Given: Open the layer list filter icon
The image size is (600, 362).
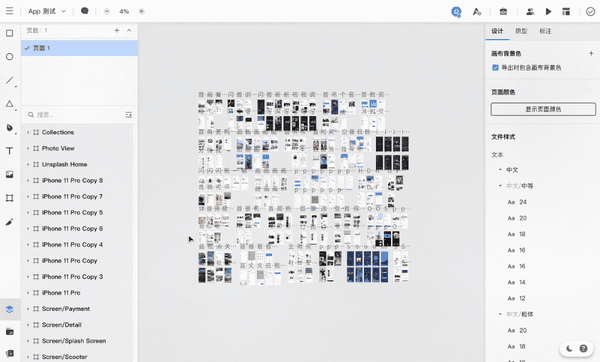Looking at the screenshot, I should (x=129, y=115).
